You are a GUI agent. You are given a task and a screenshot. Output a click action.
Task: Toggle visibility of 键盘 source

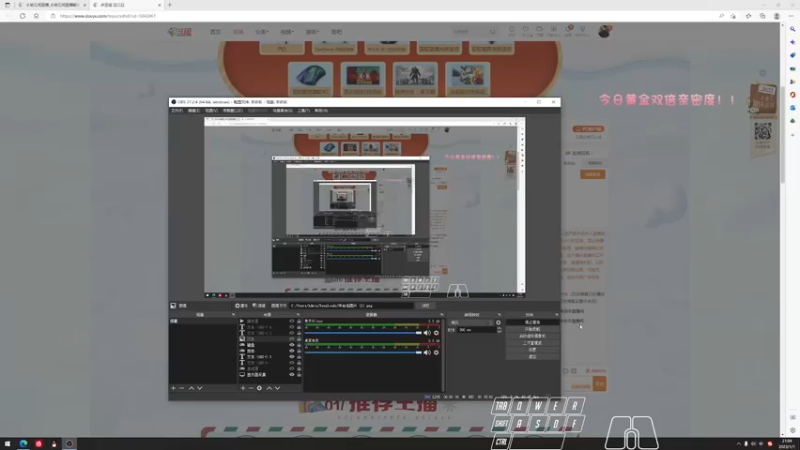point(292,345)
